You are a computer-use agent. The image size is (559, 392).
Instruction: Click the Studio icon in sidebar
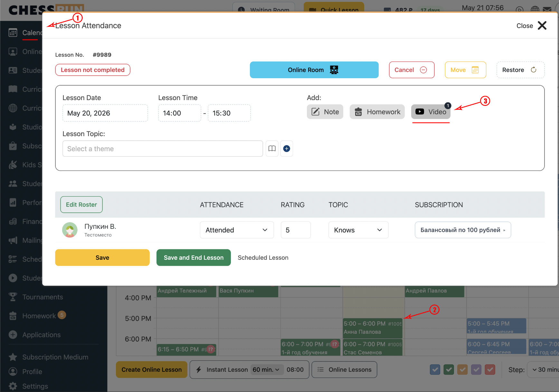[13, 127]
